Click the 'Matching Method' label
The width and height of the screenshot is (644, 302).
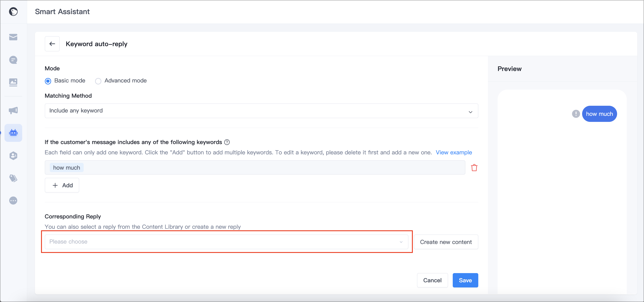click(68, 96)
